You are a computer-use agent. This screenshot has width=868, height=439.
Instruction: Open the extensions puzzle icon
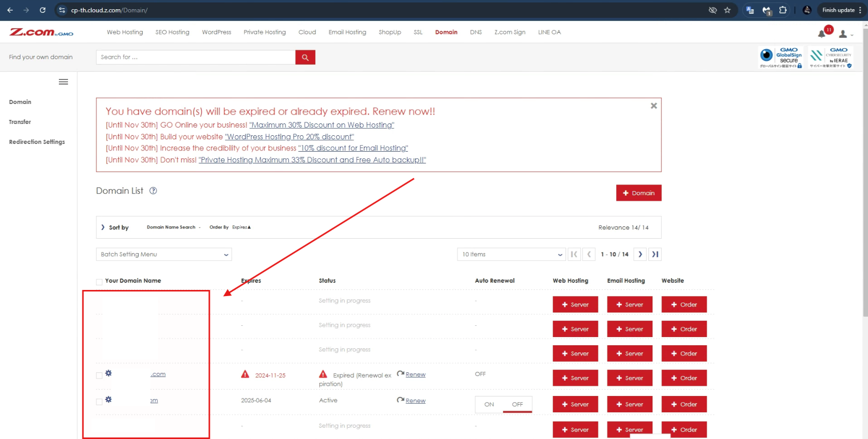[x=783, y=10]
